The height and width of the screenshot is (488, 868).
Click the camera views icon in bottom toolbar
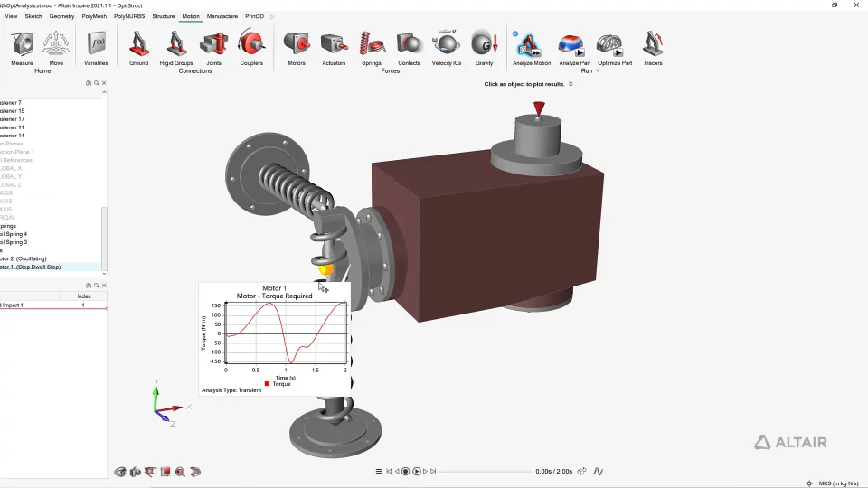(135, 472)
